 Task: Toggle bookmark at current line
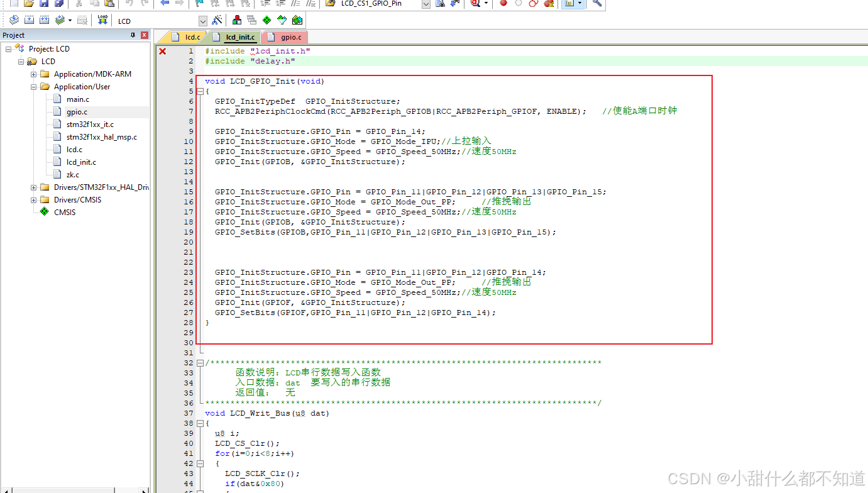(x=199, y=4)
